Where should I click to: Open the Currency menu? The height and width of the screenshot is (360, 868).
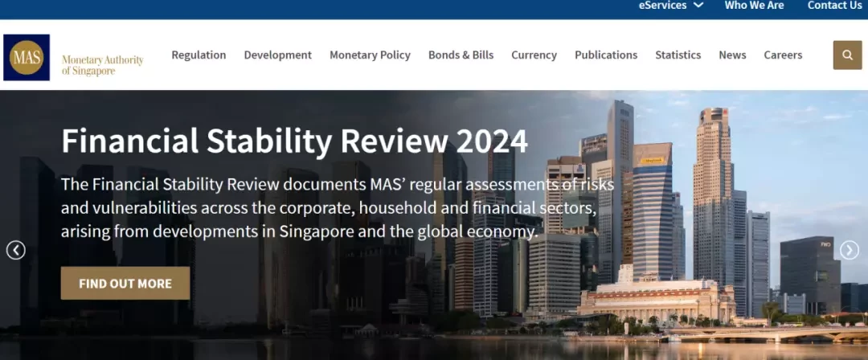tap(534, 55)
